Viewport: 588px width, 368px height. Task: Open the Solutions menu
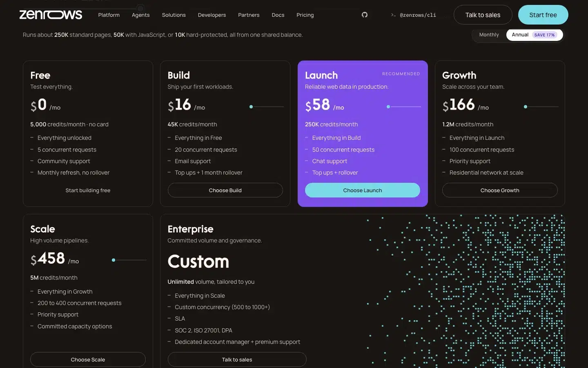click(174, 15)
